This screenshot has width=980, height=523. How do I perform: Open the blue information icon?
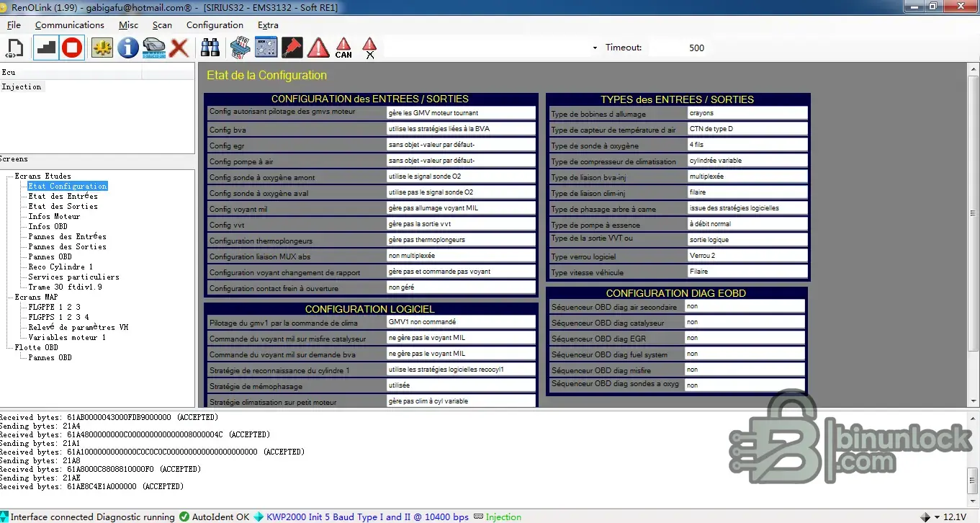tap(128, 48)
